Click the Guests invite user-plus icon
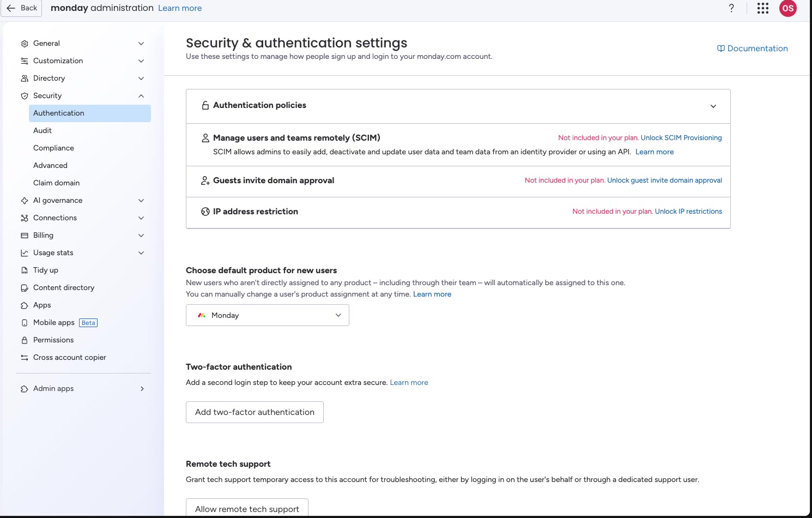Image resolution: width=812 pixels, height=518 pixels. click(205, 180)
